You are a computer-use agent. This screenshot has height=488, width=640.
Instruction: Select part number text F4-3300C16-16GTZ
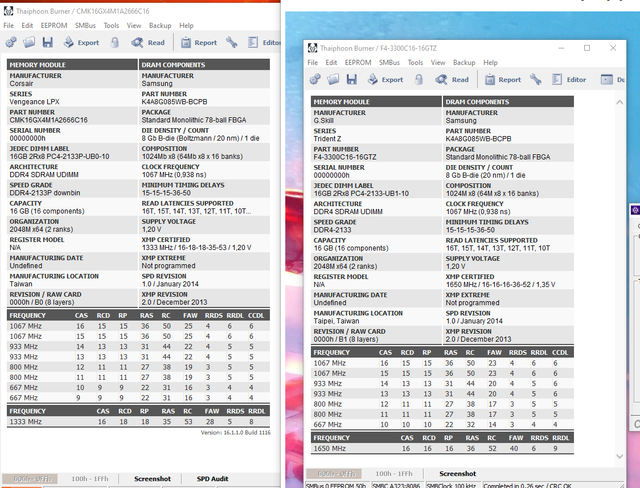click(x=345, y=157)
